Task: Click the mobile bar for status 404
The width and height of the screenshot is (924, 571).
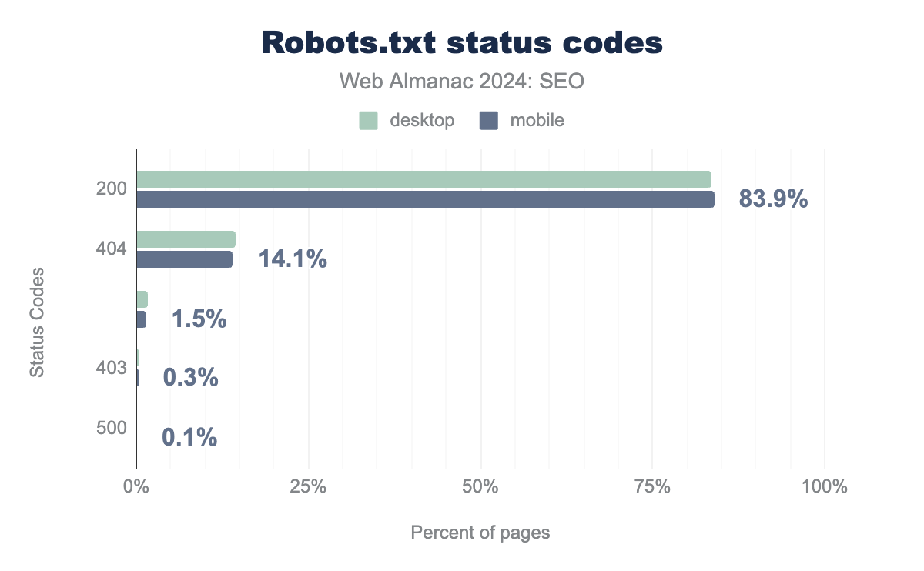Action: (x=184, y=259)
